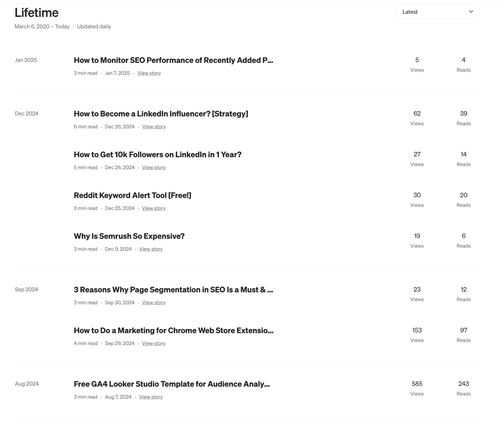Click View story for Jan 7, 2025 article
This screenshot has width=504, height=422.
pyautogui.click(x=149, y=73)
